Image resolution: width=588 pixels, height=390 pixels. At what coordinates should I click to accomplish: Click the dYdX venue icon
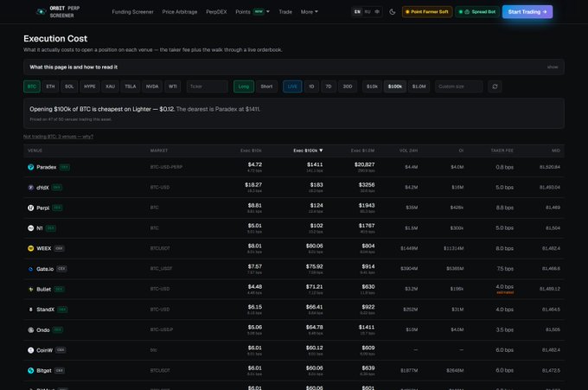point(31,187)
